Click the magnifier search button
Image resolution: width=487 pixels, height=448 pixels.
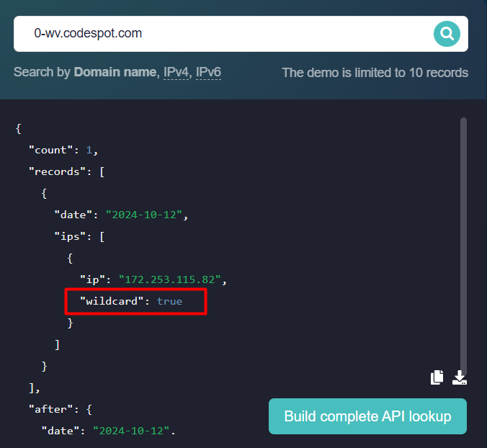click(x=447, y=33)
